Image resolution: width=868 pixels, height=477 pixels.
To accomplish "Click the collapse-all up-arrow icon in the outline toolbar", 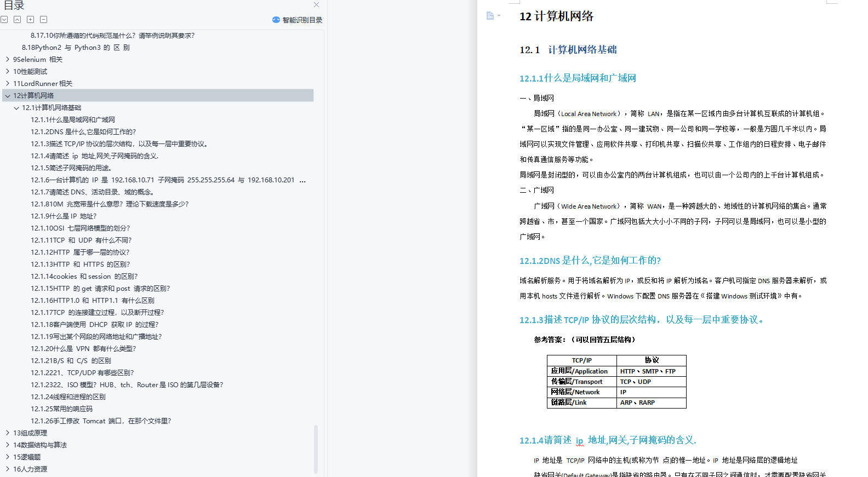I will click(x=18, y=20).
